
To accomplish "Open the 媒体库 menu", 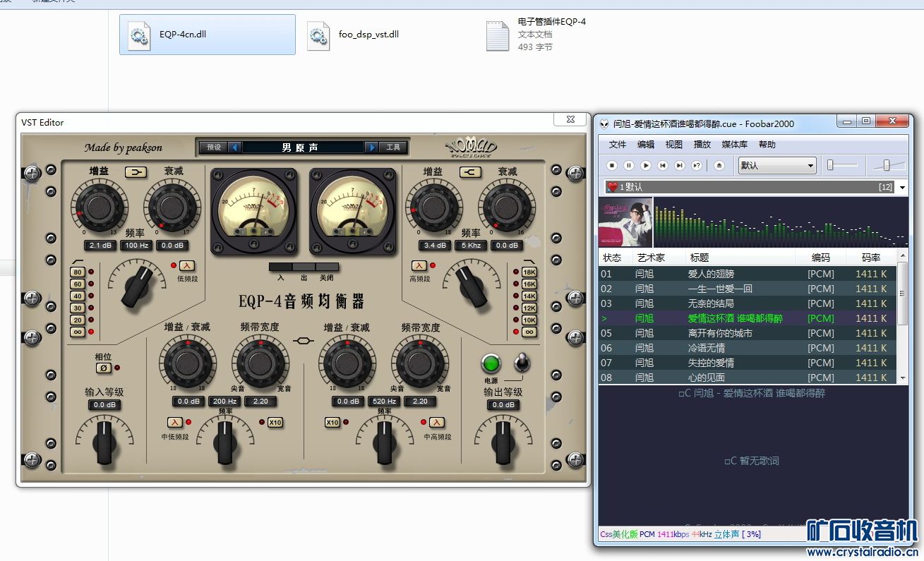I will 735,145.
